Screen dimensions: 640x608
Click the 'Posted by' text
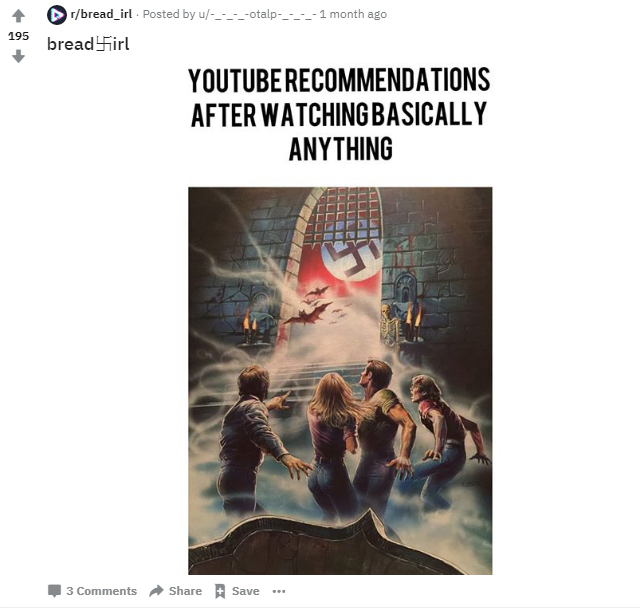tap(169, 14)
